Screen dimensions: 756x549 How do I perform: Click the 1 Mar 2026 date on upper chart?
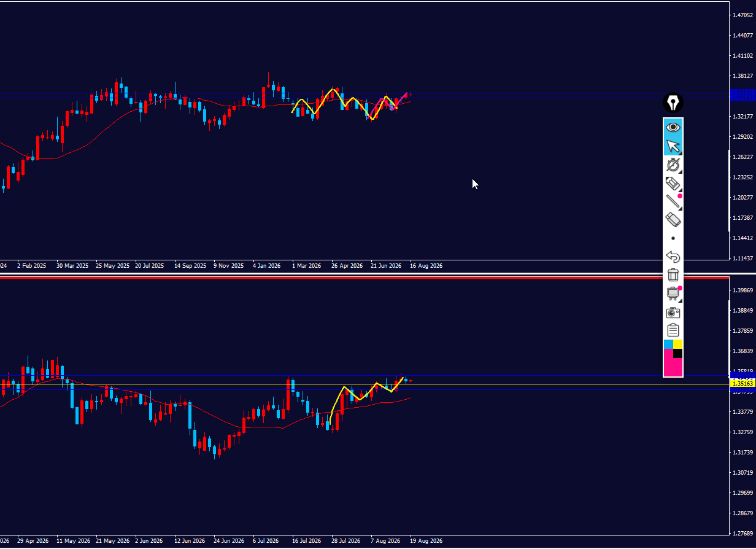point(307,266)
